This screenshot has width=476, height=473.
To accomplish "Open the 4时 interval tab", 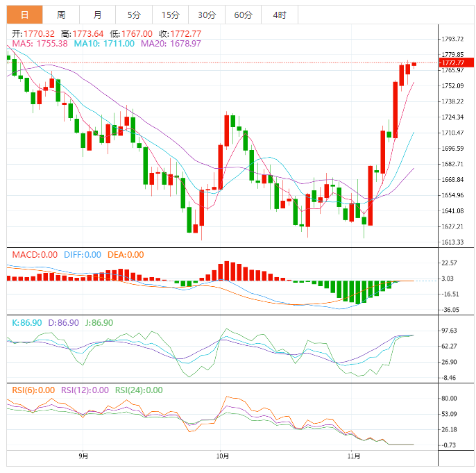I will point(280,15).
